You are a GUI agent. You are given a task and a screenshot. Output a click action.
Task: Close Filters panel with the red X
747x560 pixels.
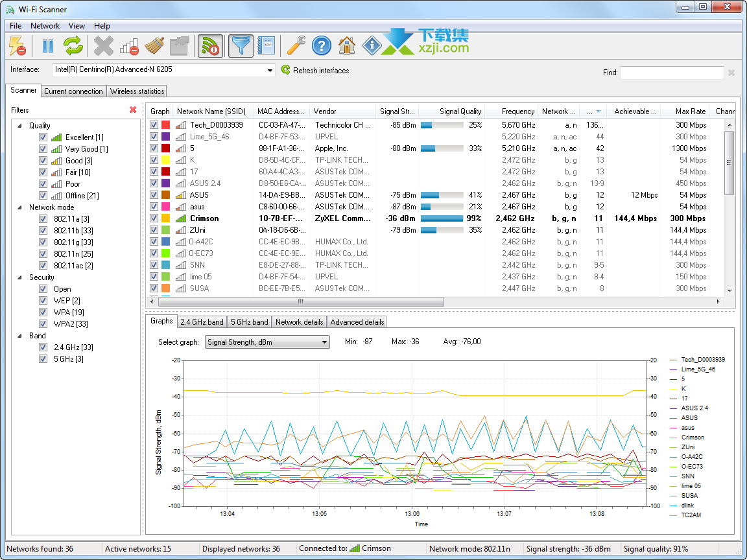point(133,110)
